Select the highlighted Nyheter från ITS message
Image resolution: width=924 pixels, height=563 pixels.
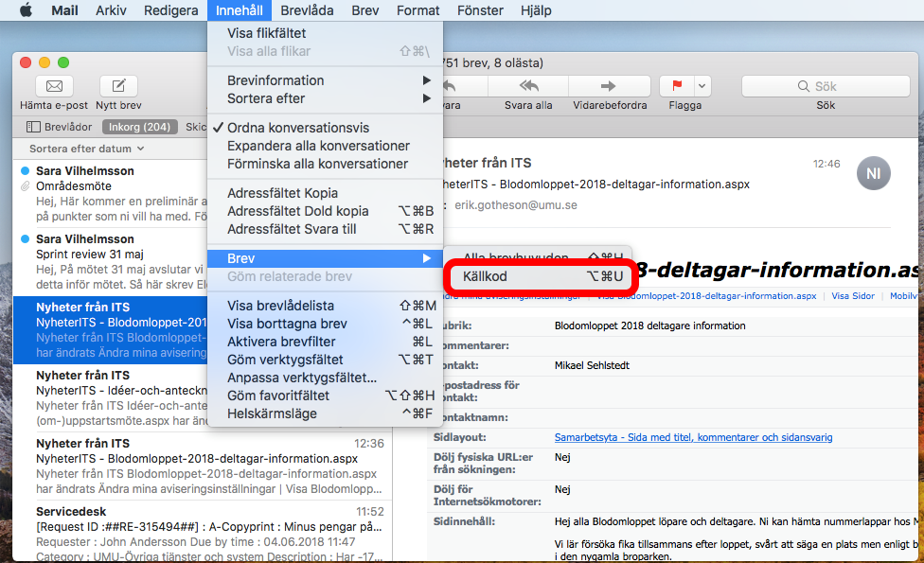pos(111,330)
